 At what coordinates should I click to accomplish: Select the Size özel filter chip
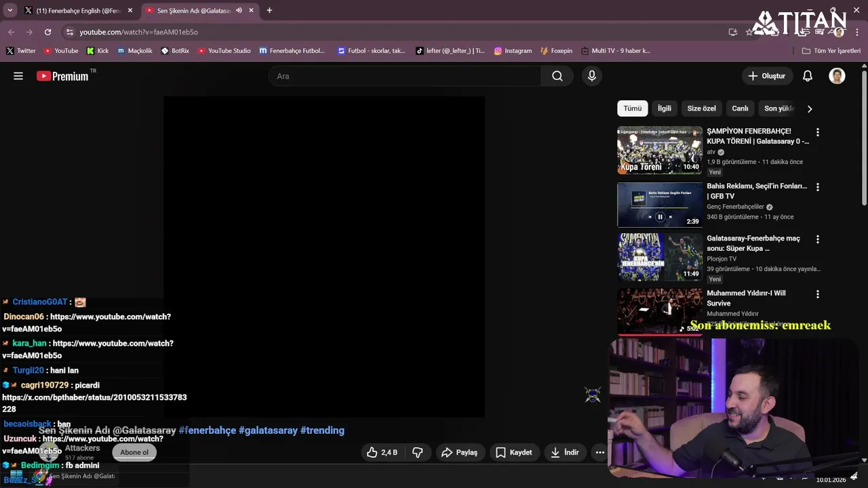click(702, 108)
